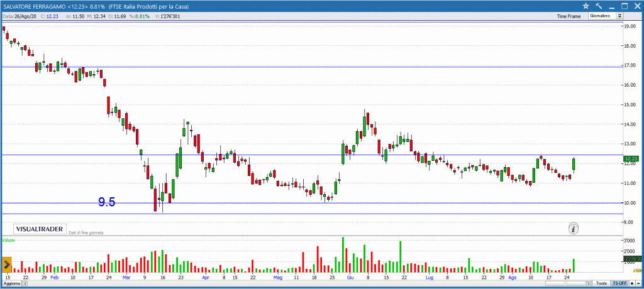The height and width of the screenshot is (289, 644).
Task: Click the Data:26/Ago/20 field in info bar
Action: pyautogui.click(x=18, y=16)
